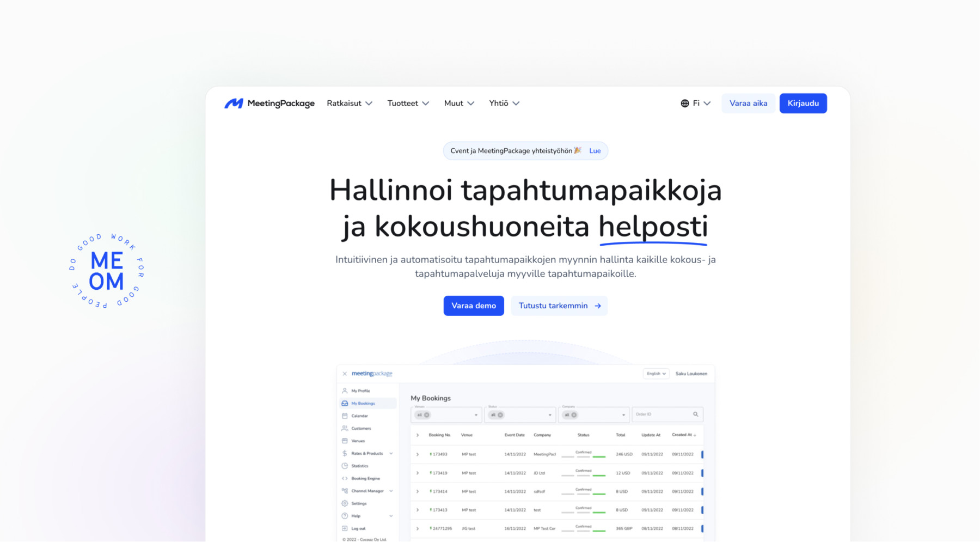
Task: Click the Log out icon
Action: (x=345, y=529)
